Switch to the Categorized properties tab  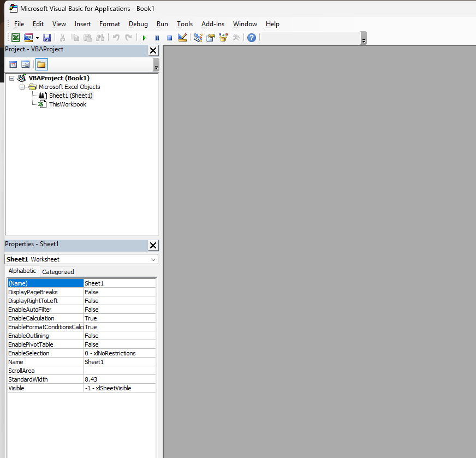58,271
